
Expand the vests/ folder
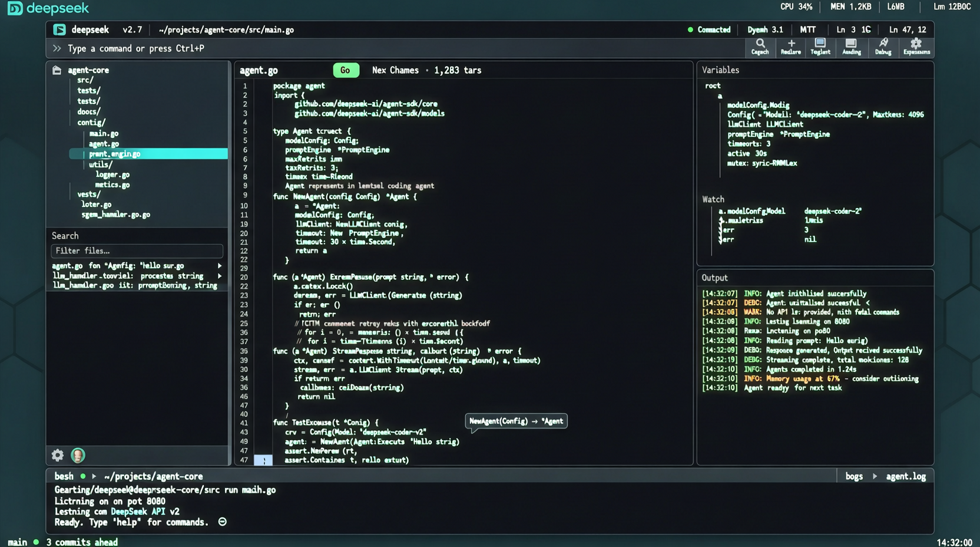click(88, 194)
